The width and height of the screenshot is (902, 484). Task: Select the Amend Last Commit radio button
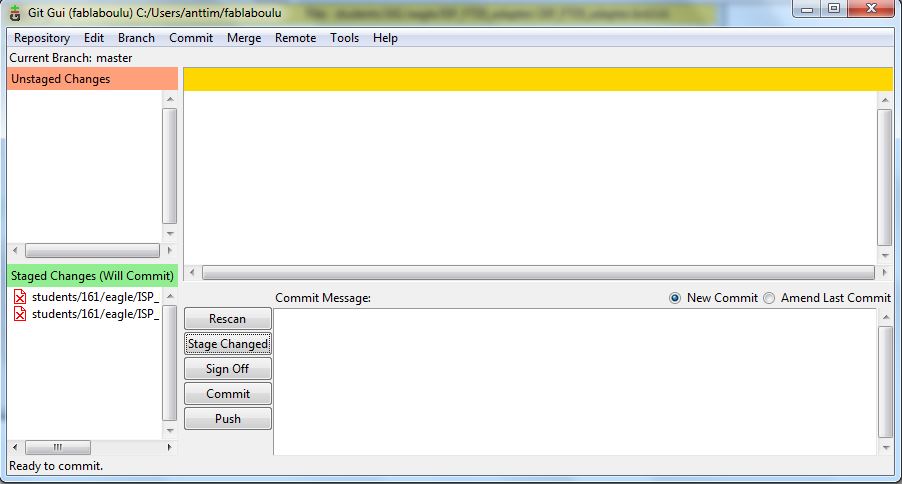coord(769,298)
